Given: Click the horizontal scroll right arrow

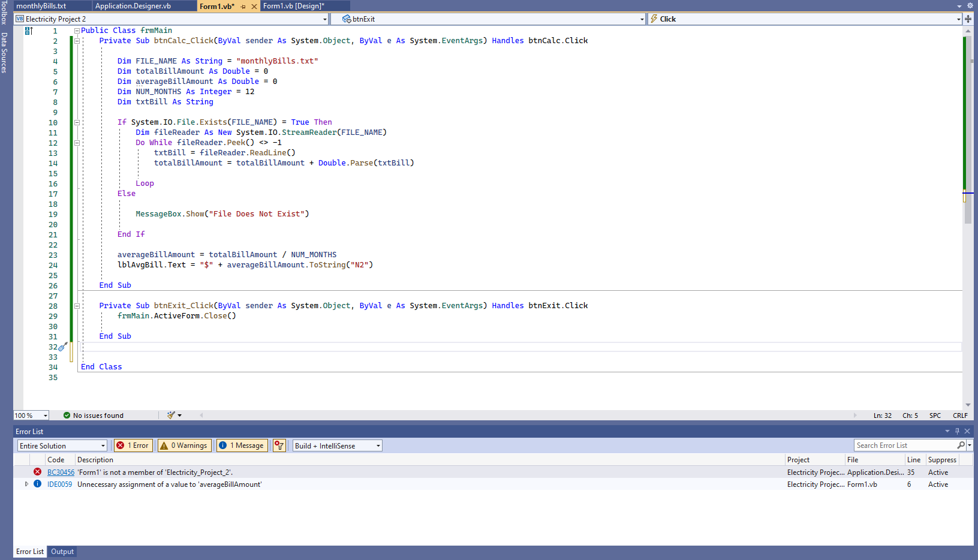Looking at the screenshot, I should pyautogui.click(x=855, y=415).
